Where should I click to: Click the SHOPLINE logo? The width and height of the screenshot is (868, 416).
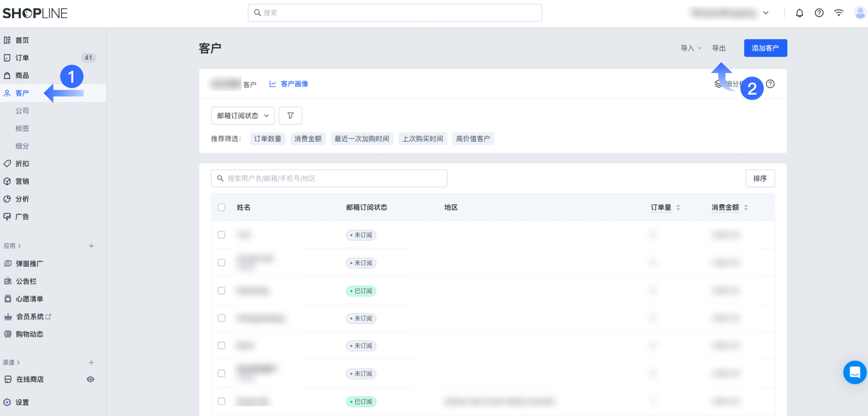pos(35,13)
